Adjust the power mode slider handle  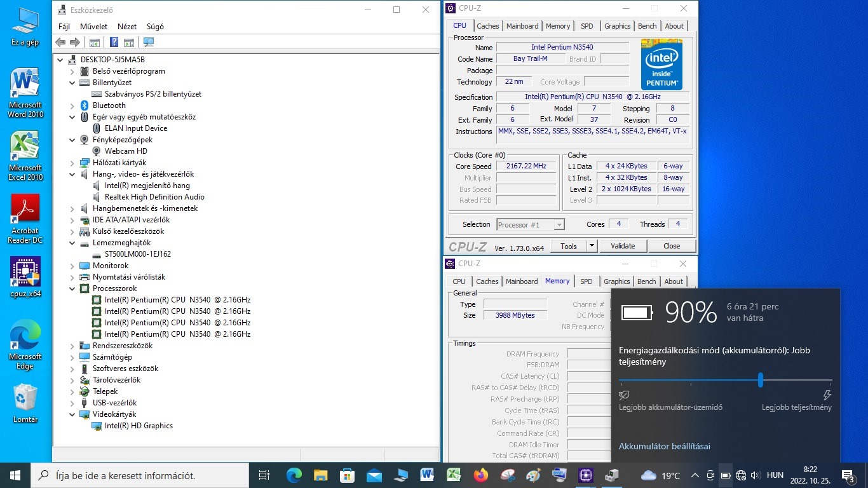761,380
